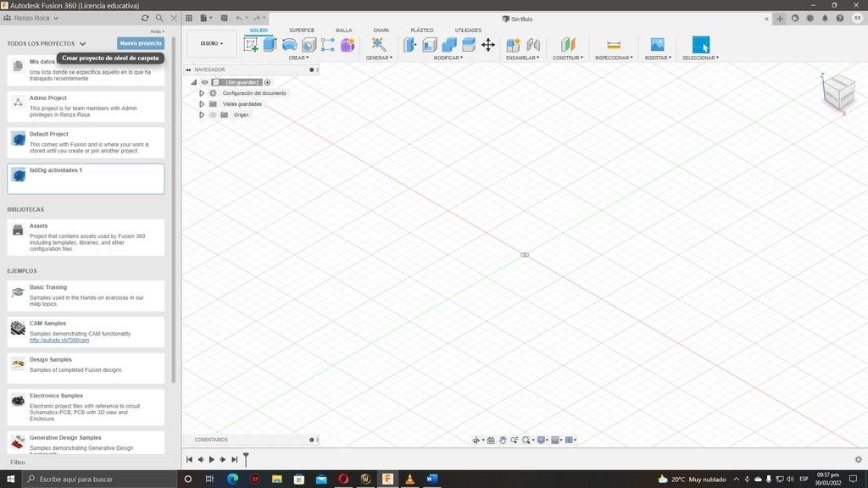Image resolution: width=868 pixels, height=488 pixels.
Task: Open the Default Project card
Action: (x=86, y=142)
